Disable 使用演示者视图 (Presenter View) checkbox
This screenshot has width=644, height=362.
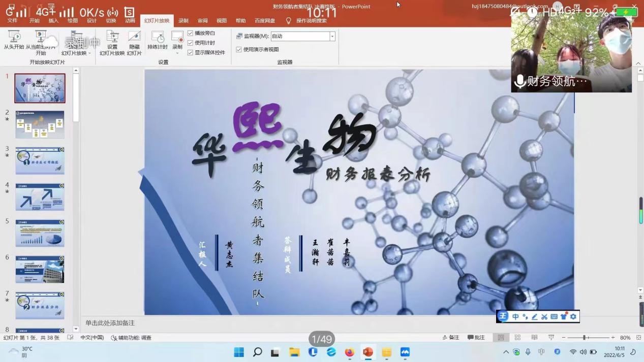(239, 50)
